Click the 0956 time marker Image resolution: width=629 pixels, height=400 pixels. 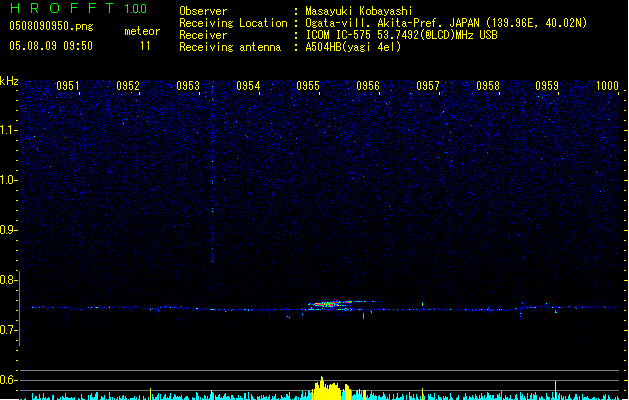[368, 86]
